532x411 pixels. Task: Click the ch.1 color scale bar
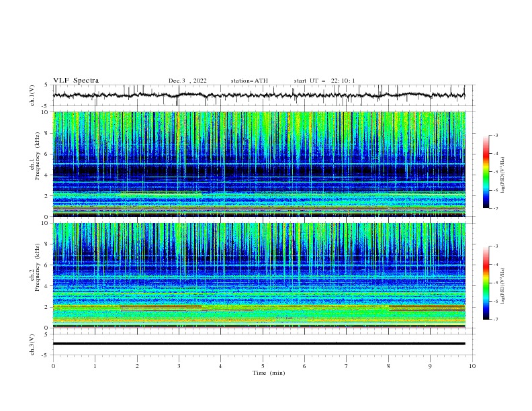coord(486,171)
